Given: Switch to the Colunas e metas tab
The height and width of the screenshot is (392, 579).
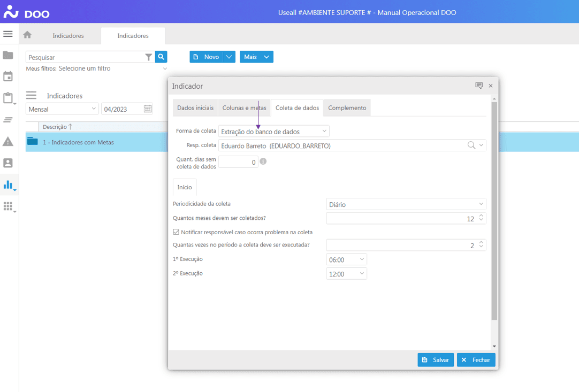Looking at the screenshot, I should tap(244, 107).
